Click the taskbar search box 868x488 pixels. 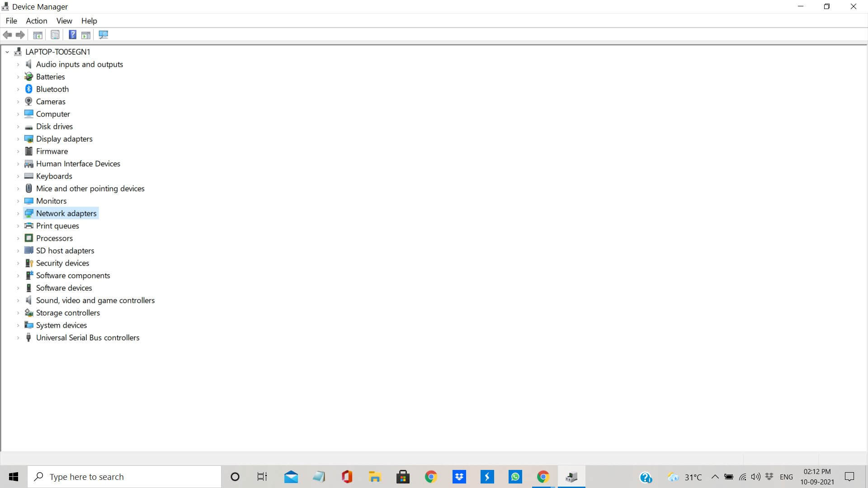pyautogui.click(x=124, y=477)
